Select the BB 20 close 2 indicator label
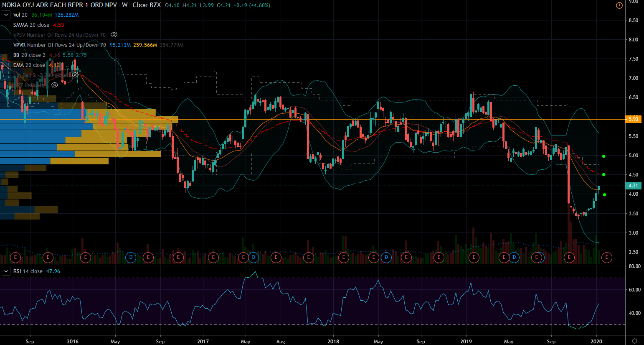This screenshot has width=644, height=345. click(x=29, y=55)
